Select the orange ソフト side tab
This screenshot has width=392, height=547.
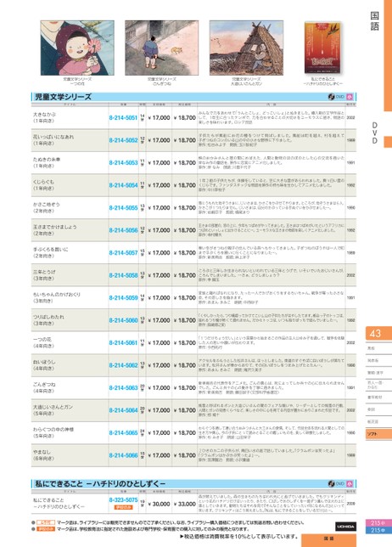378,434
